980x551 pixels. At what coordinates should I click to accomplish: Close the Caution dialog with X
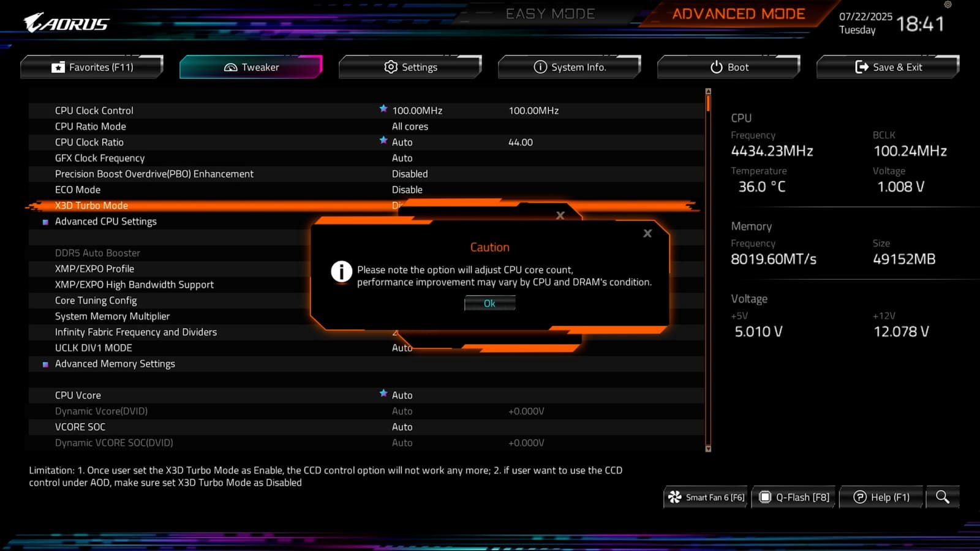pos(647,233)
